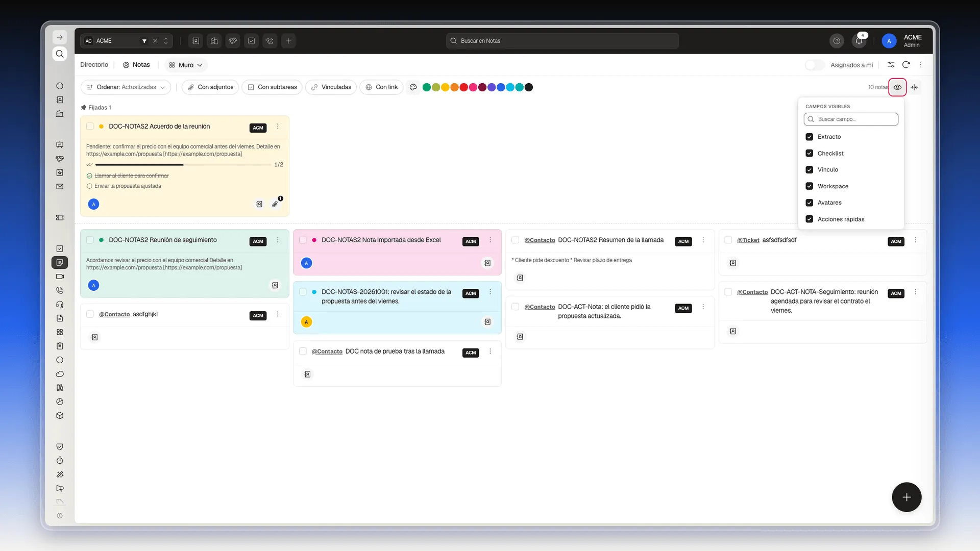Viewport: 980px width, 551px height.
Task: Open more options on Reunión de seguimiento card
Action: point(278,240)
